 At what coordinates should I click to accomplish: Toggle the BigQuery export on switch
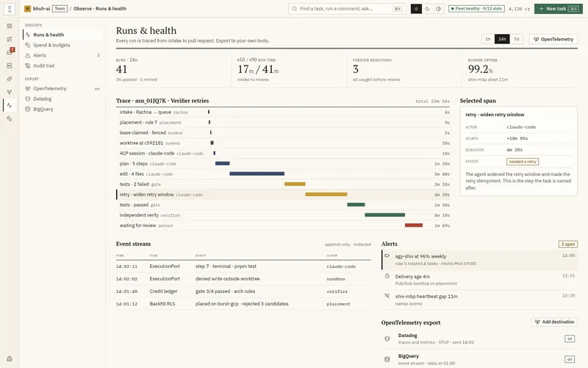[569, 359]
